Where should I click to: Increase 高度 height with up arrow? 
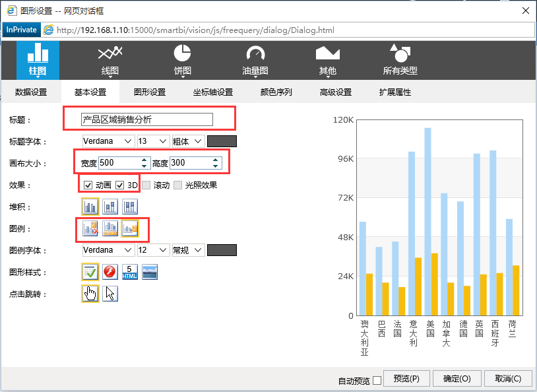click(216, 160)
